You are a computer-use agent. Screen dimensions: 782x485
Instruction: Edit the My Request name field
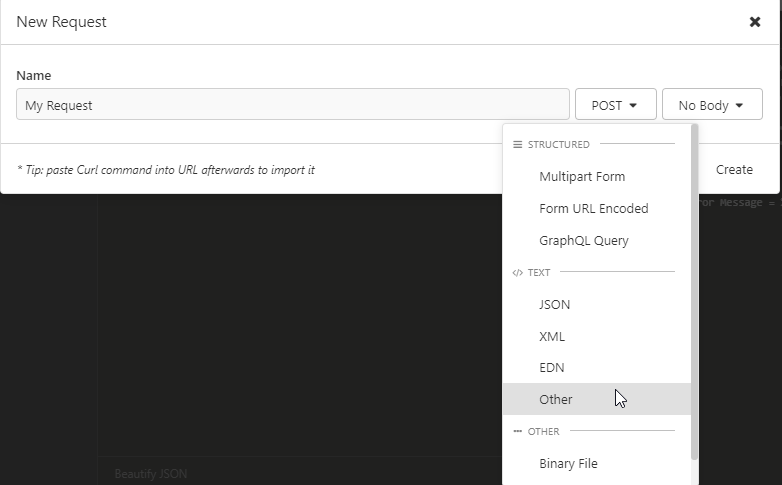293,104
